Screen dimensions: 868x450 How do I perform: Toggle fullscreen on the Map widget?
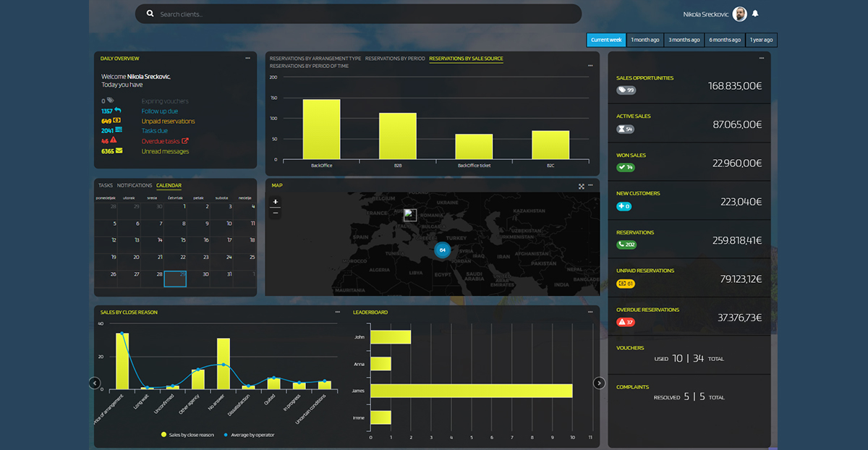pyautogui.click(x=581, y=186)
